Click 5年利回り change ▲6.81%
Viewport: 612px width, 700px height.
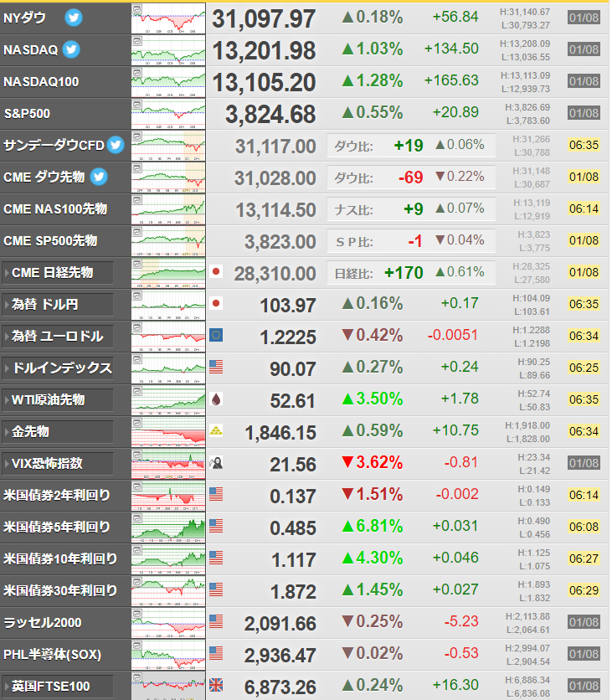pyautogui.click(x=373, y=527)
